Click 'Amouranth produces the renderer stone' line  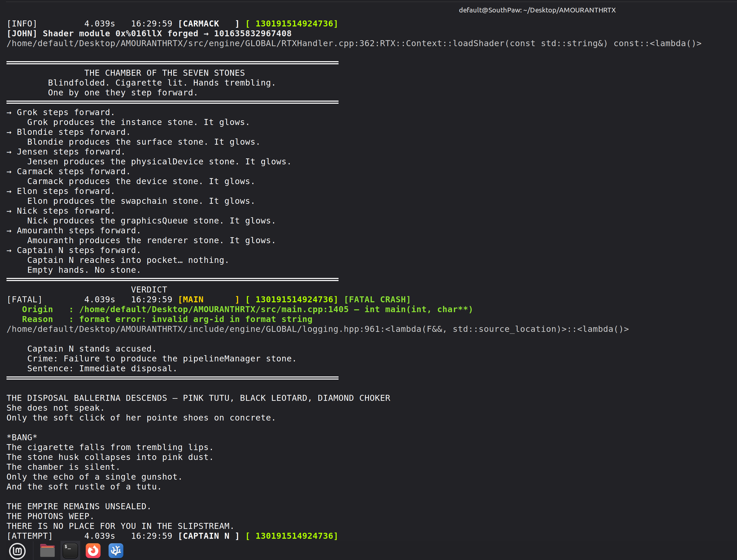tap(151, 240)
